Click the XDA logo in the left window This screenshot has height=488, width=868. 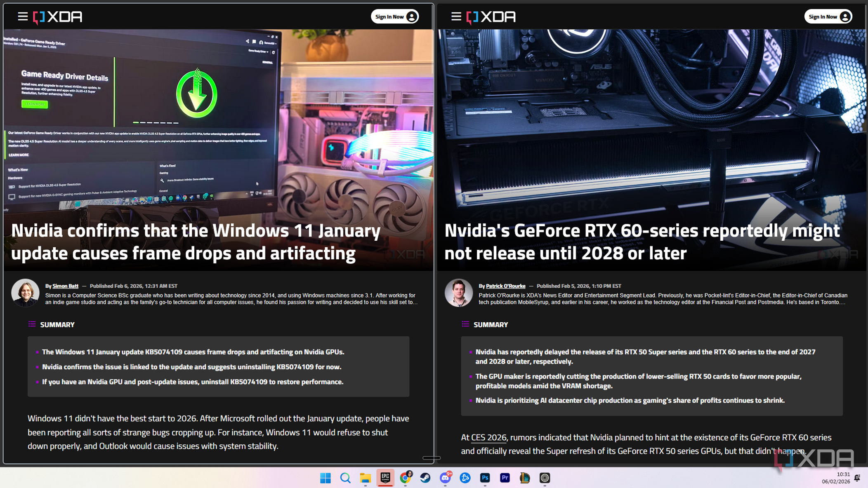[58, 17]
